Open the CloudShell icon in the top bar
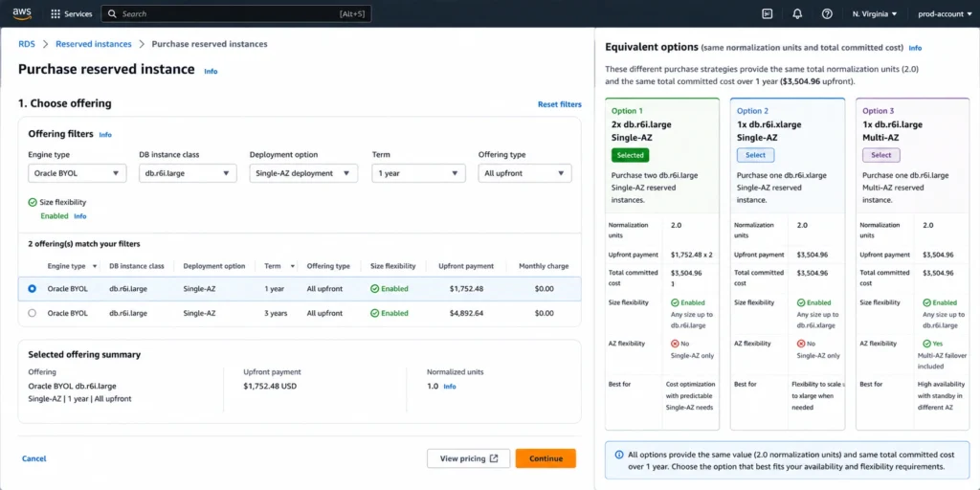Screen dimensions: 980x490 point(768,13)
